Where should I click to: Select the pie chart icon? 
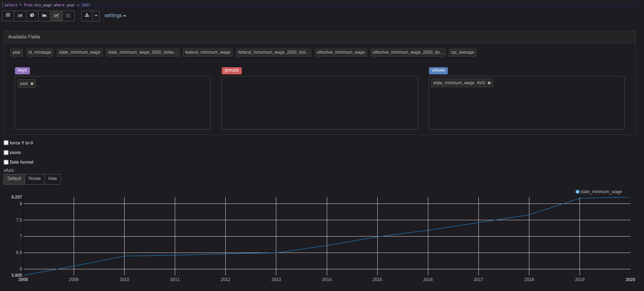point(32,16)
